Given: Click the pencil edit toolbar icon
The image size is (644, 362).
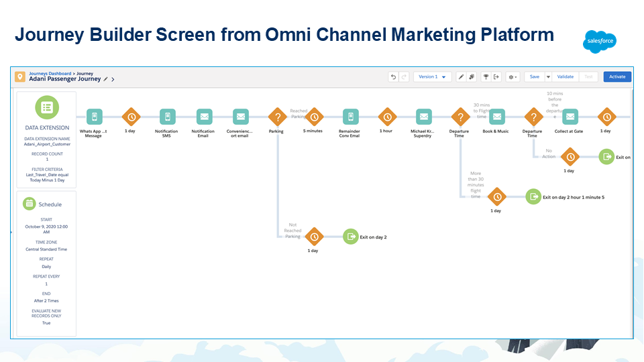Looking at the screenshot, I should click(462, 76).
